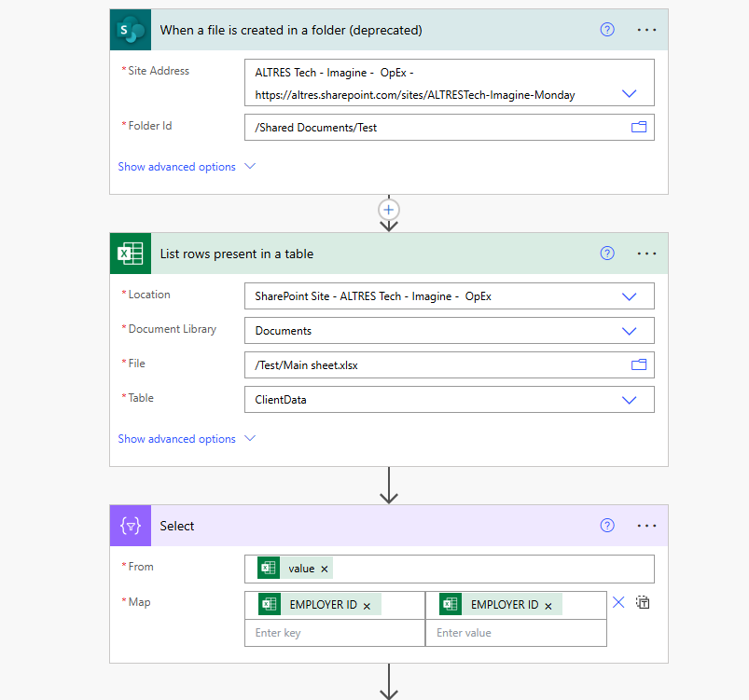
Task: Click the Excel icon on List rows action
Action: pyautogui.click(x=131, y=254)
